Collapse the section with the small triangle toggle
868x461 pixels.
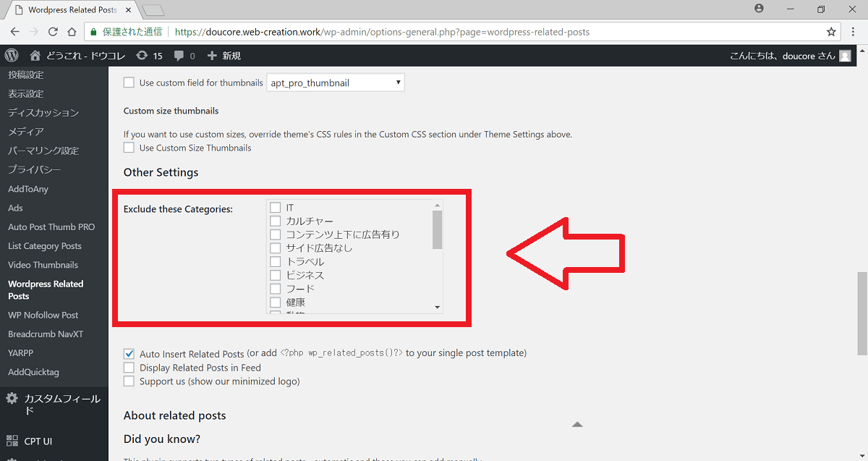click(x=577, y=424)
